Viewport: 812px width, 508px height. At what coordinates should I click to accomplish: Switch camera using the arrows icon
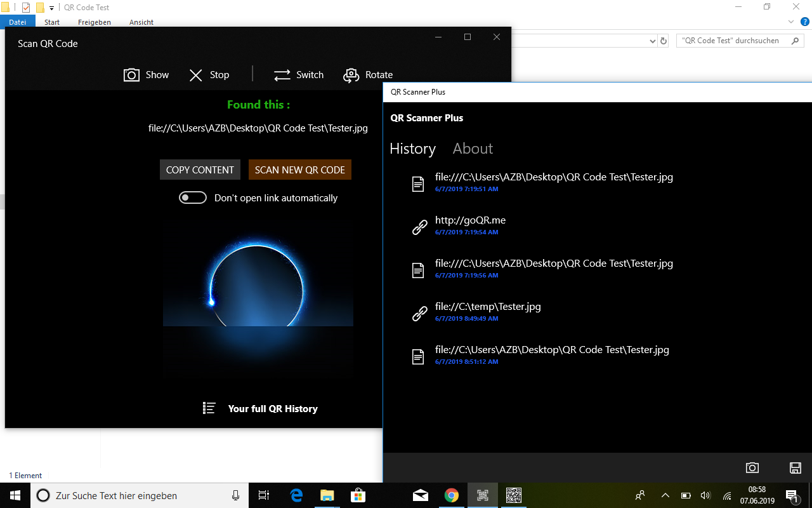(x=282, y=75)
